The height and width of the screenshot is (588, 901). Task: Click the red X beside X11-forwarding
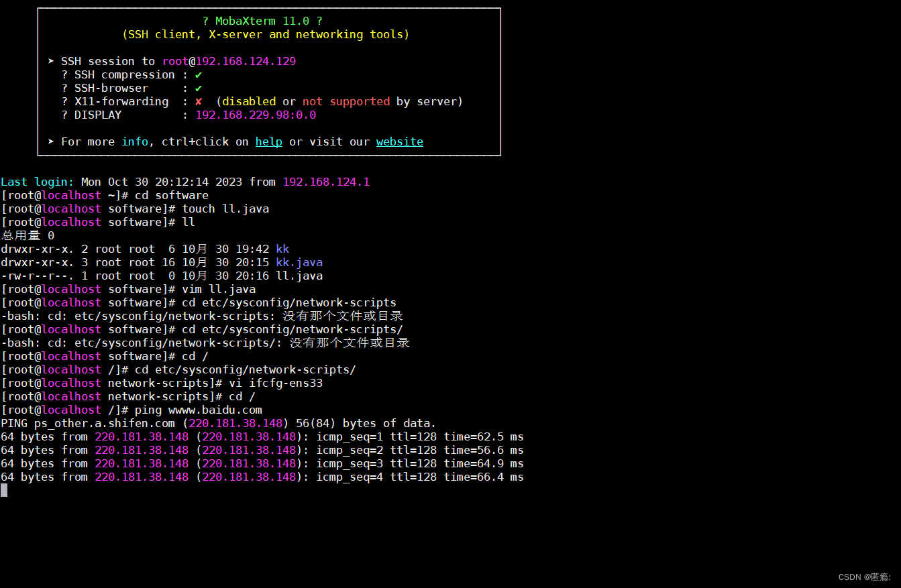pos(199,101)
